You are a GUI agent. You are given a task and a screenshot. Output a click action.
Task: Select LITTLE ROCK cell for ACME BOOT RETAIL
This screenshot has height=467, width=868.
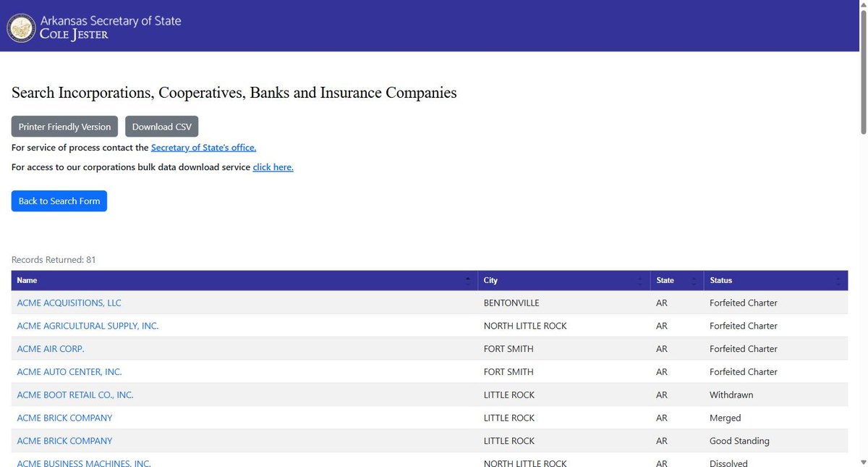tap(563, 395)
